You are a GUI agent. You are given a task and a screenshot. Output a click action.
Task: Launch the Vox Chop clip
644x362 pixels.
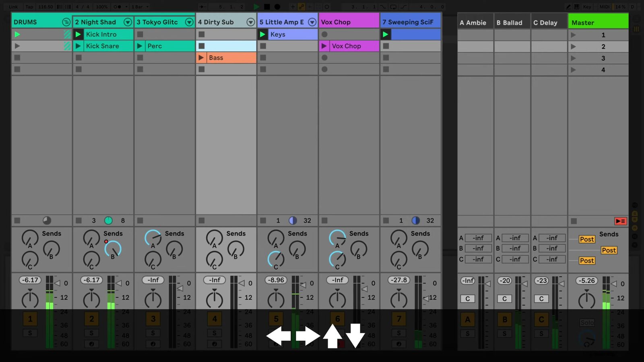tap(324, 46)
